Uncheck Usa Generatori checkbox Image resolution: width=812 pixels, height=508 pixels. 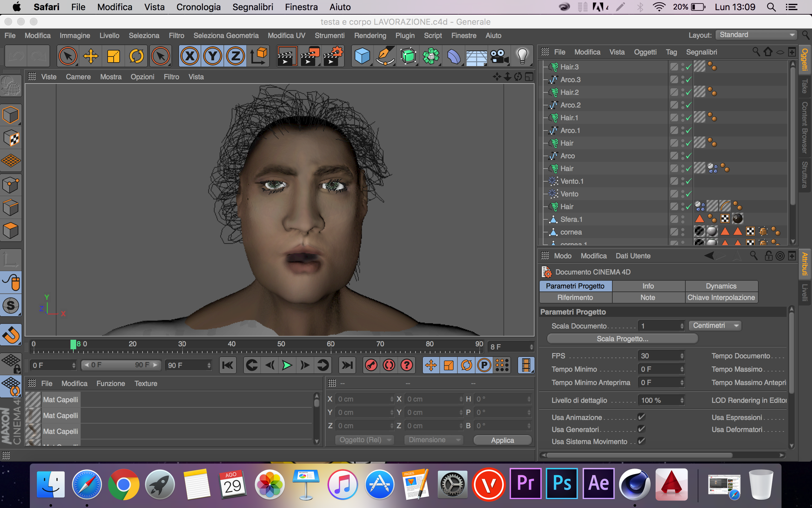coord(641,429)
